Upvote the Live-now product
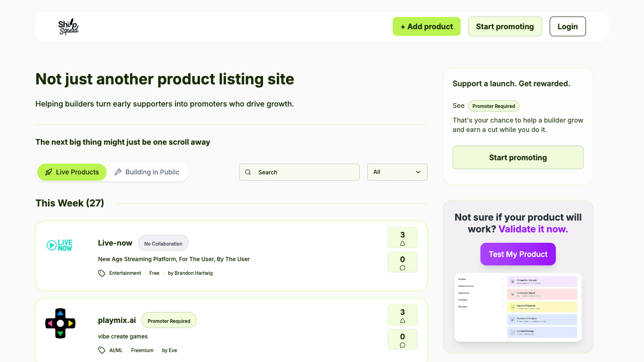644x362 pixels. coord(402,238)
